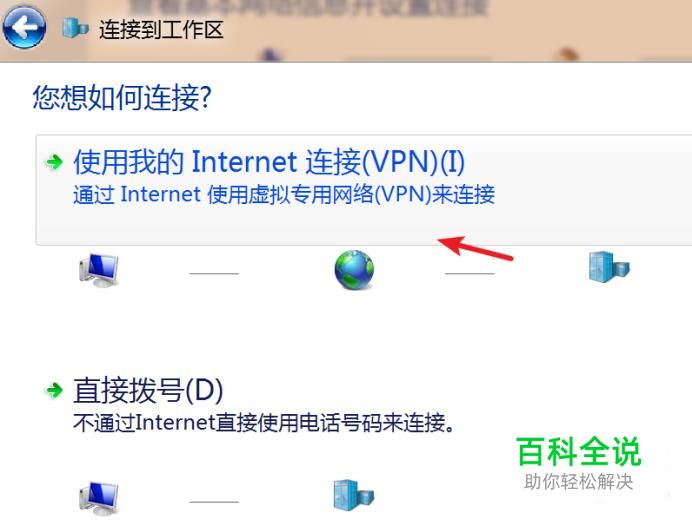Image resolution: width=692 pixels, height=526 pixels.
Task: Click line between computer and globe icons
Action: click(x=214, y=274)
